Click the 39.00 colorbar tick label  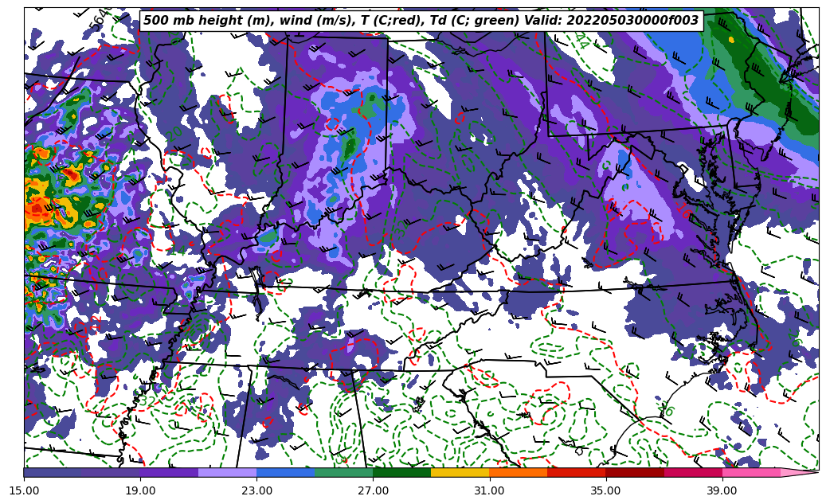722,490
